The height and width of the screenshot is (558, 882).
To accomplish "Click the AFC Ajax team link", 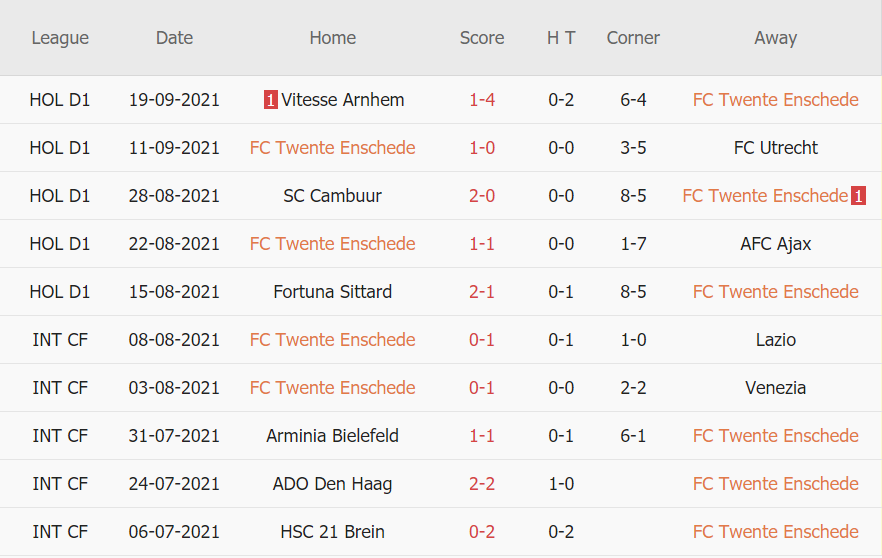I will (775, 244).
